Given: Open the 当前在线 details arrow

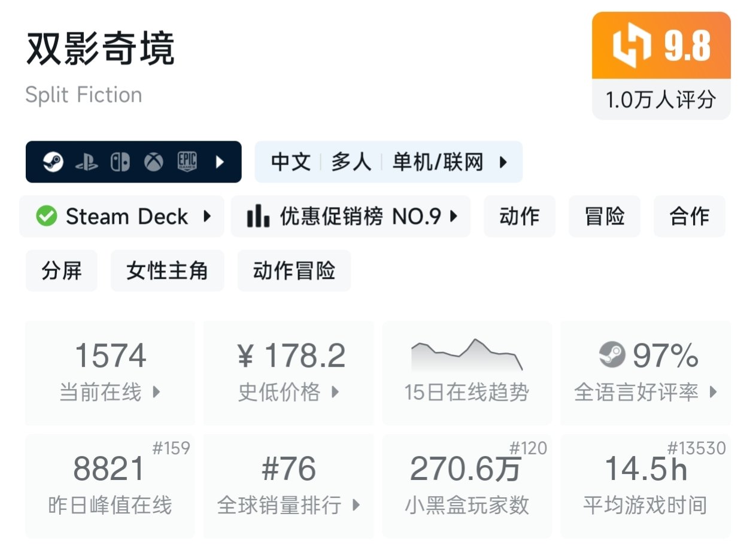Looking at the screenshot, I should [x=156, y=393].
